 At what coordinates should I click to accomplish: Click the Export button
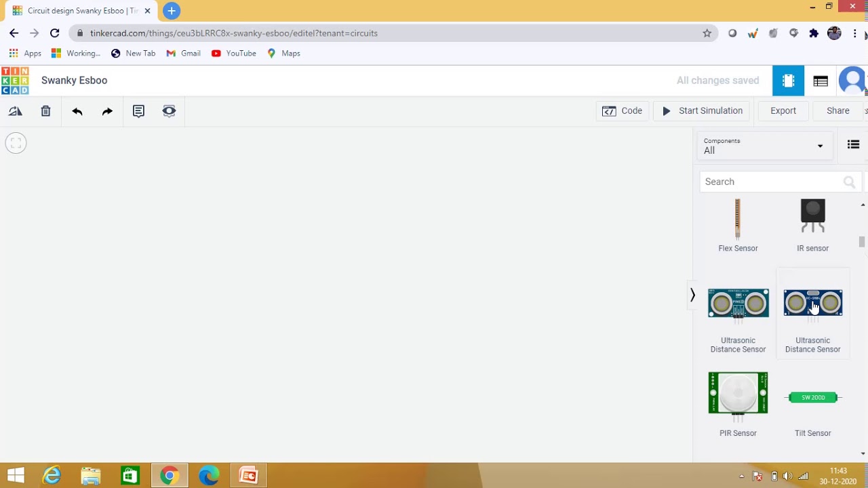(x=783, y=111)
